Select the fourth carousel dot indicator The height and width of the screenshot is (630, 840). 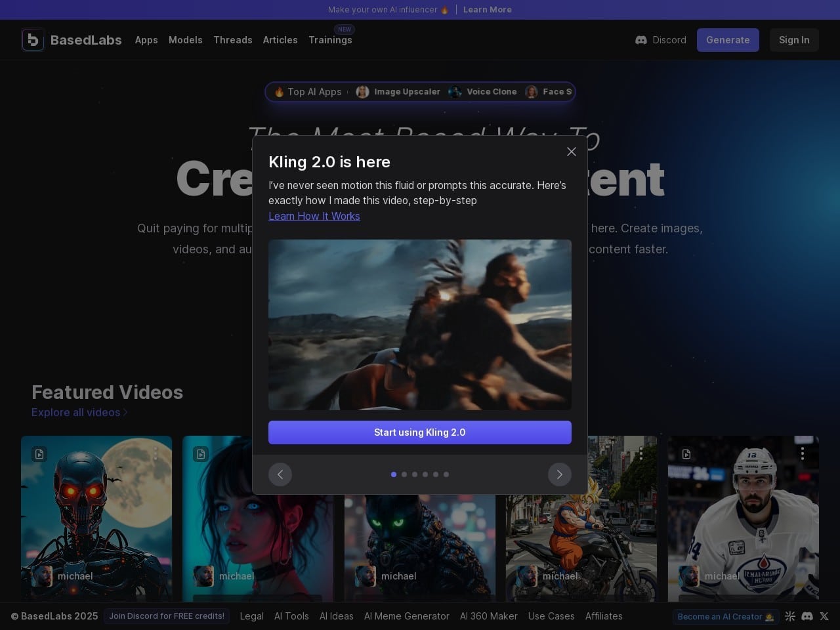click(x=425, y=474)
